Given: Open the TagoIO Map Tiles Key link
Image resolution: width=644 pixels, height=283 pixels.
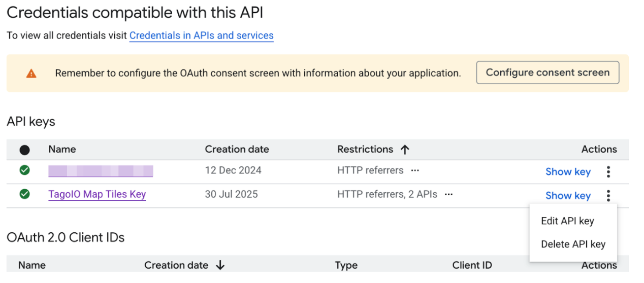Looking at the screenshot, I should [x=97, y=194].
